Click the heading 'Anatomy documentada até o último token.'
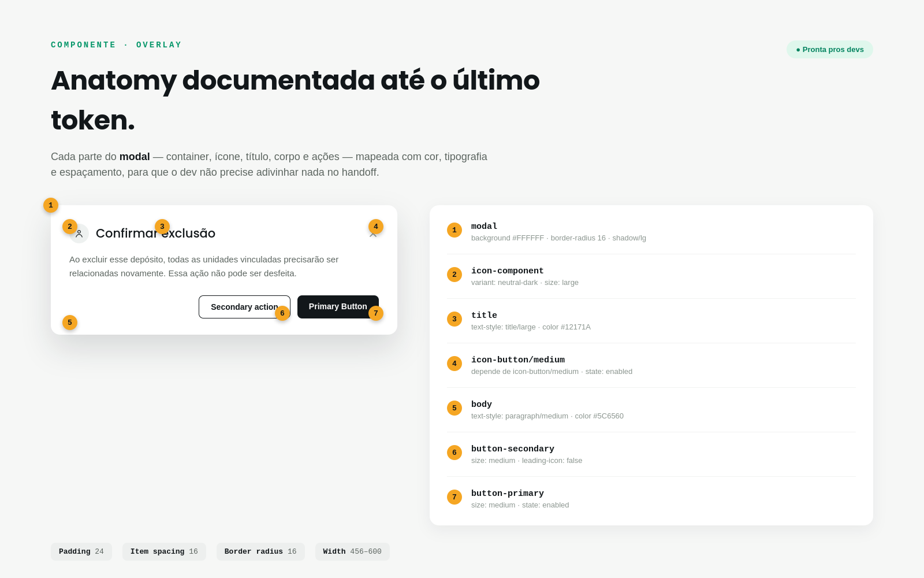The width and height of the screenshot is (924, 578). click(295, 100)
